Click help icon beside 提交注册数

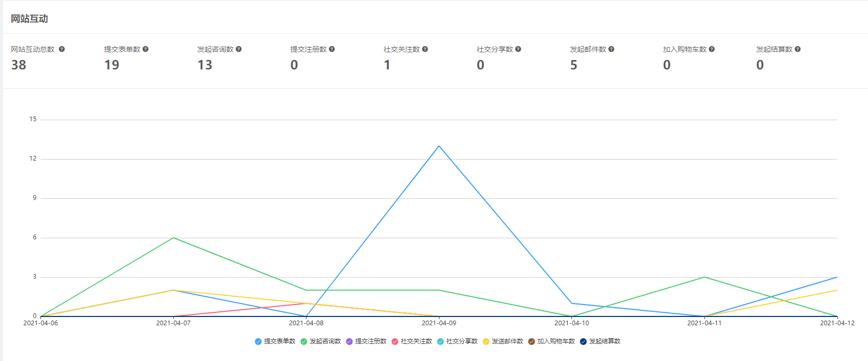332,49
